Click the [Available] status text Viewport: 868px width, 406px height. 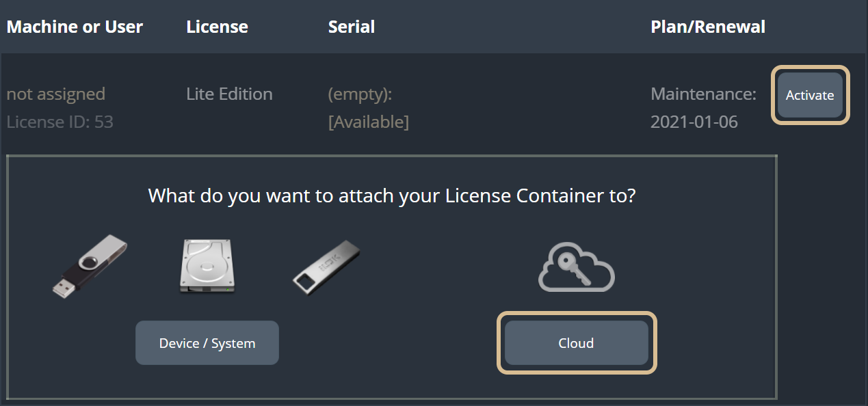point(369,122)
